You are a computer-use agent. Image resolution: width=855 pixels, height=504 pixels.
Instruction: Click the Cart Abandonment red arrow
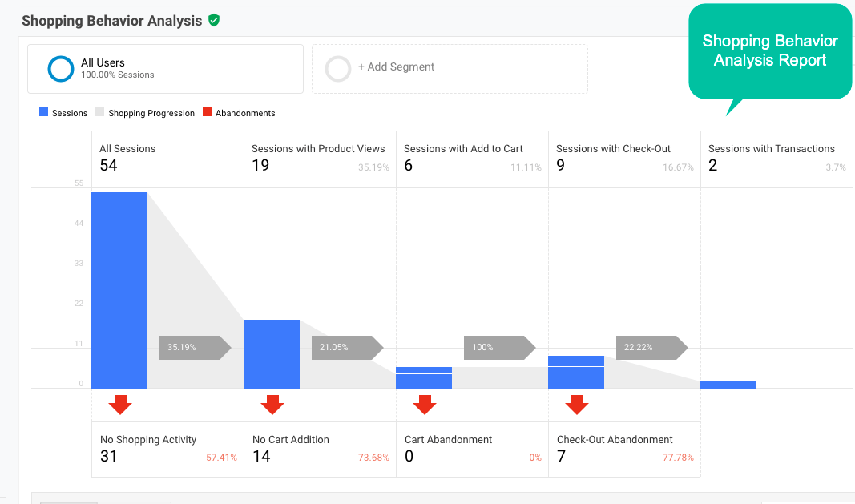(424, 405)
